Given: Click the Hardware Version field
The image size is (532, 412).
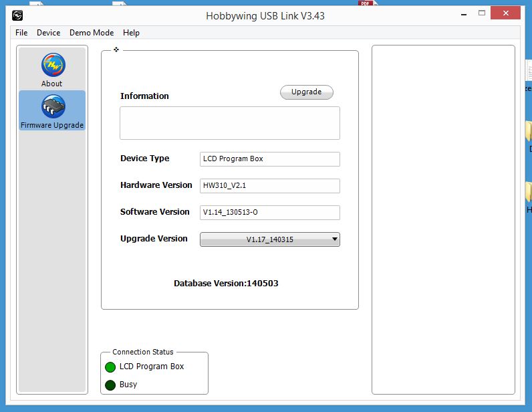Looking at the screenshot, I should pyautogui.click(x=270, y=186).
